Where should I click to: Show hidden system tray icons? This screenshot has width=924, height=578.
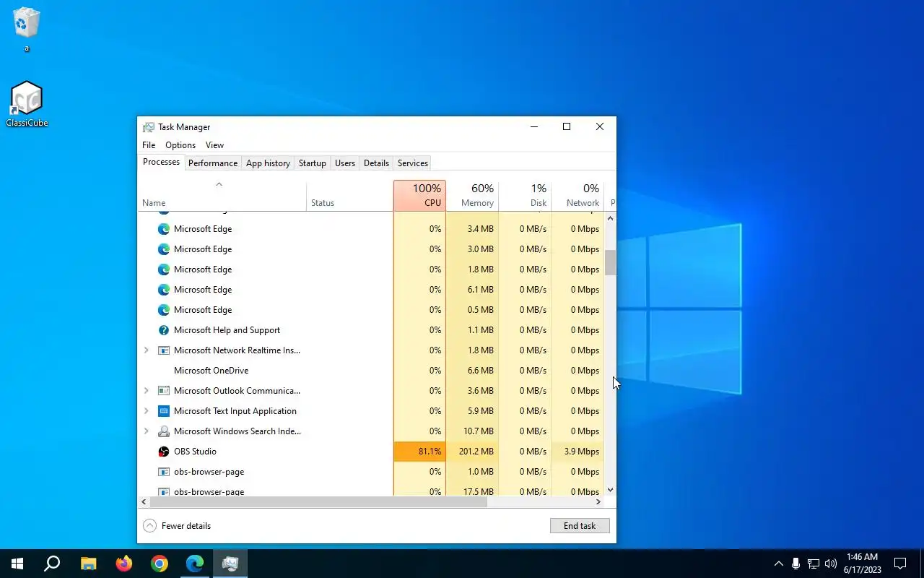click(778, 564)
